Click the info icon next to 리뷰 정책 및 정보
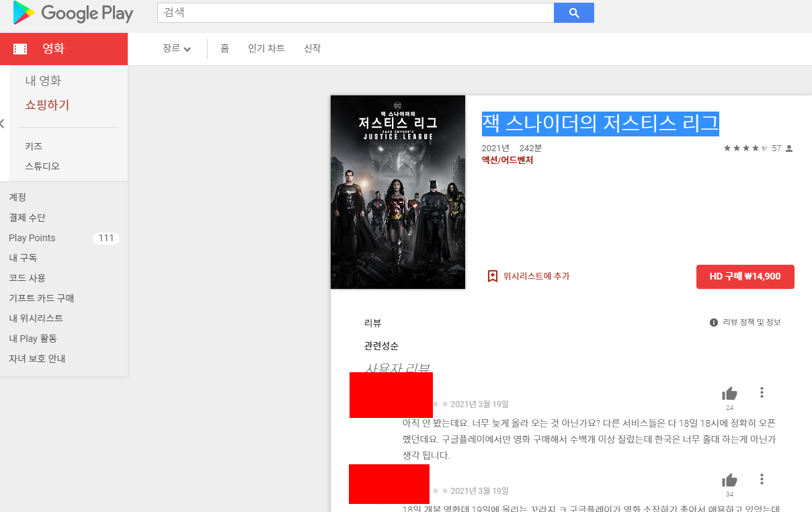 point(714,323)
